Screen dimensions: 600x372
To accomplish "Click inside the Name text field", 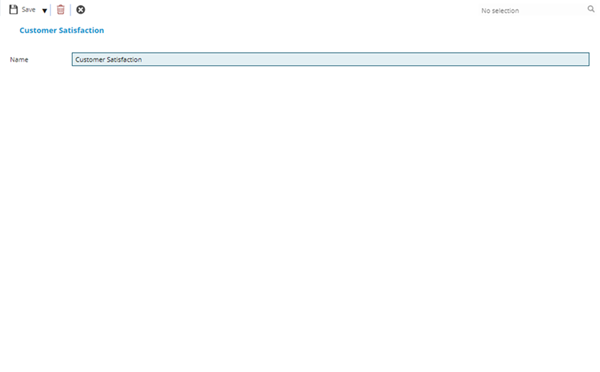I will pyautogui.click(x=330, y=59).
